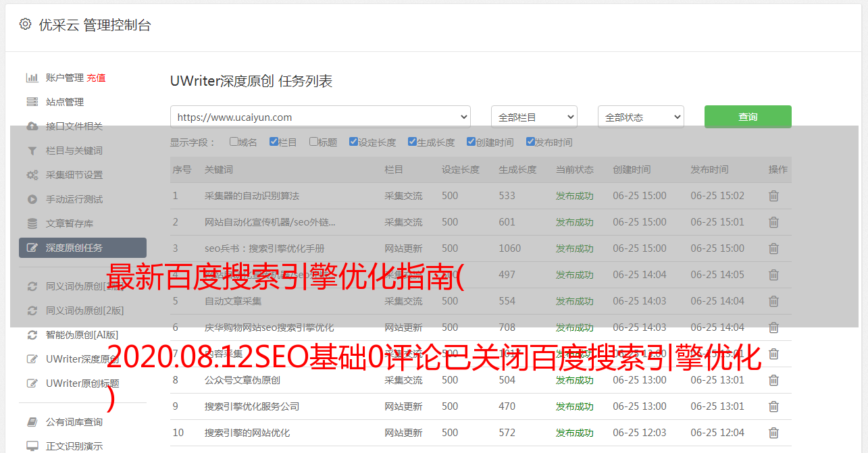Viewport: 868px width, 453px height.
Task: Open the 全部状态 status dropdown
Action: [640, 117]
